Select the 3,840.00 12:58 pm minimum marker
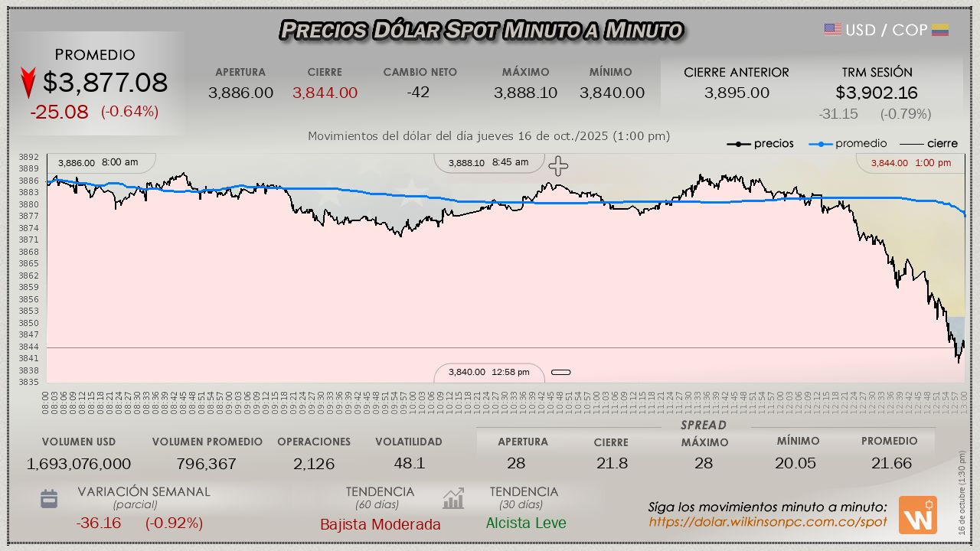 [488, 372]
